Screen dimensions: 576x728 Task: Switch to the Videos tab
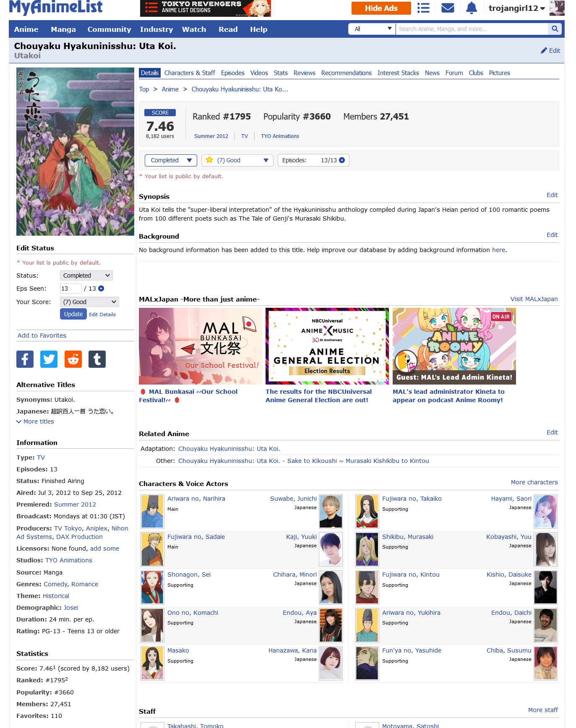tap(259, 73)
